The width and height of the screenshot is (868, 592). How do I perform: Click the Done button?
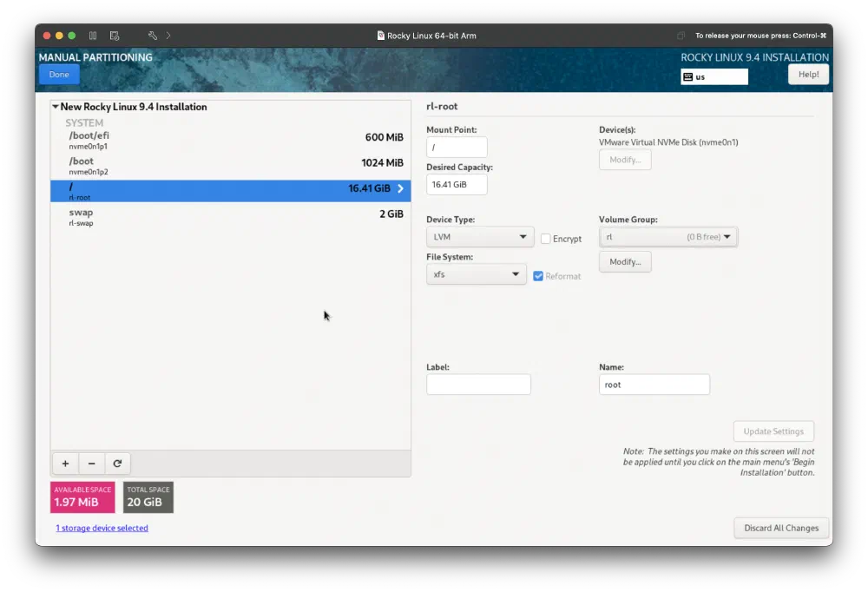(x=59, y=75)
